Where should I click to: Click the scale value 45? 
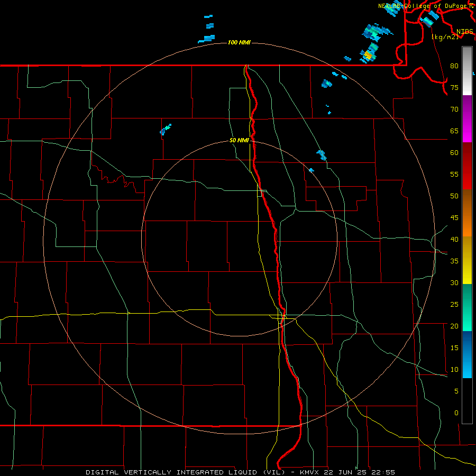pos(454,218)
